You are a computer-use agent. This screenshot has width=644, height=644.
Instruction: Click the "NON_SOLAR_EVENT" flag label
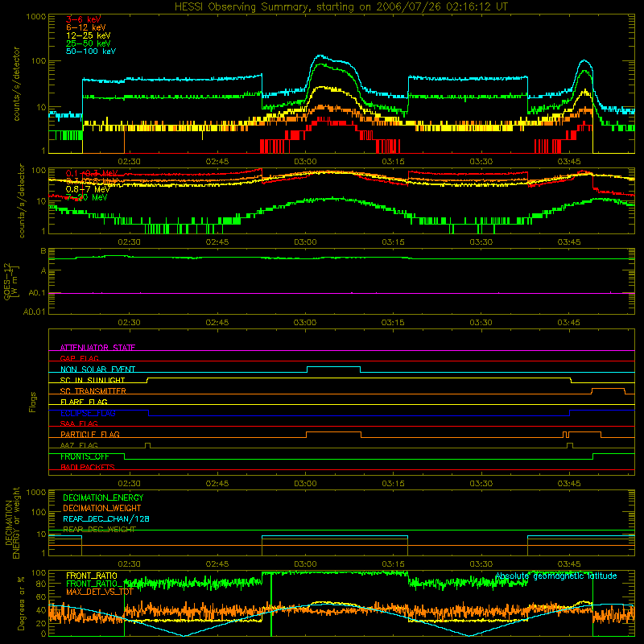pyautogui.click(x=97, y=369)
